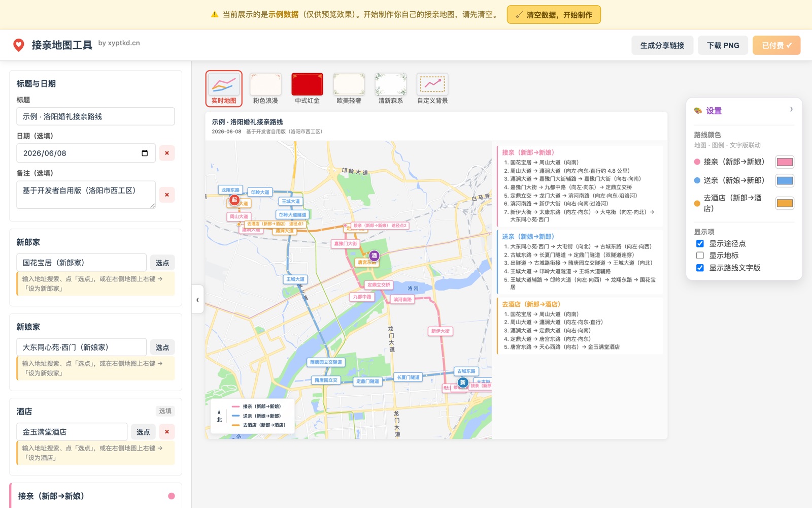This screenshot has height=508, width=812.
Task: Click the note textarea
Action: tap(86, 195)
